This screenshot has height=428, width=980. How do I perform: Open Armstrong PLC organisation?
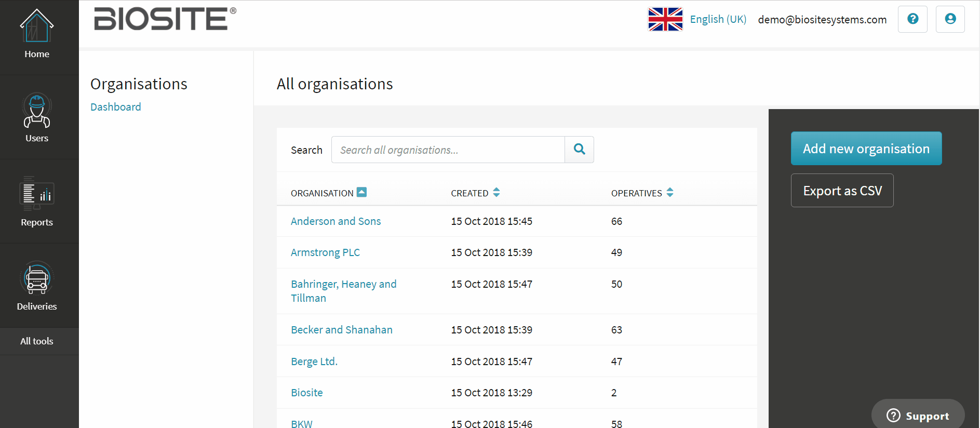[x=325, y=252]
